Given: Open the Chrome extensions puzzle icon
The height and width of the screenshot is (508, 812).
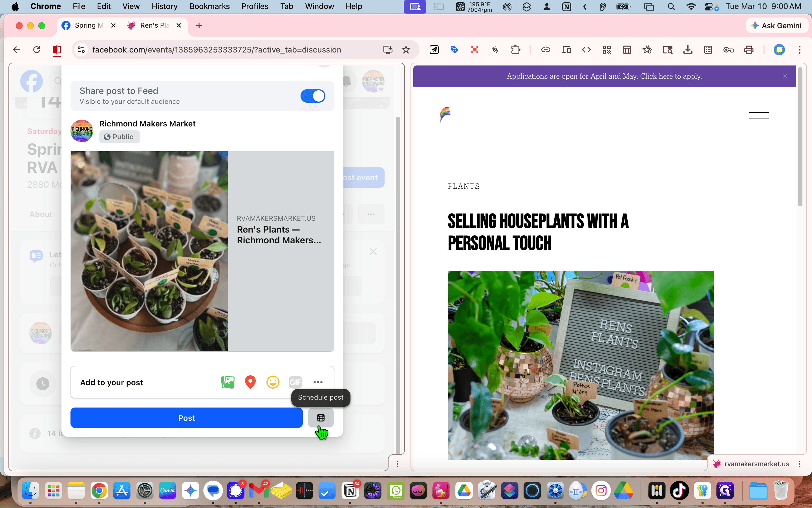Looking at the screenshot, I should 515,50.
